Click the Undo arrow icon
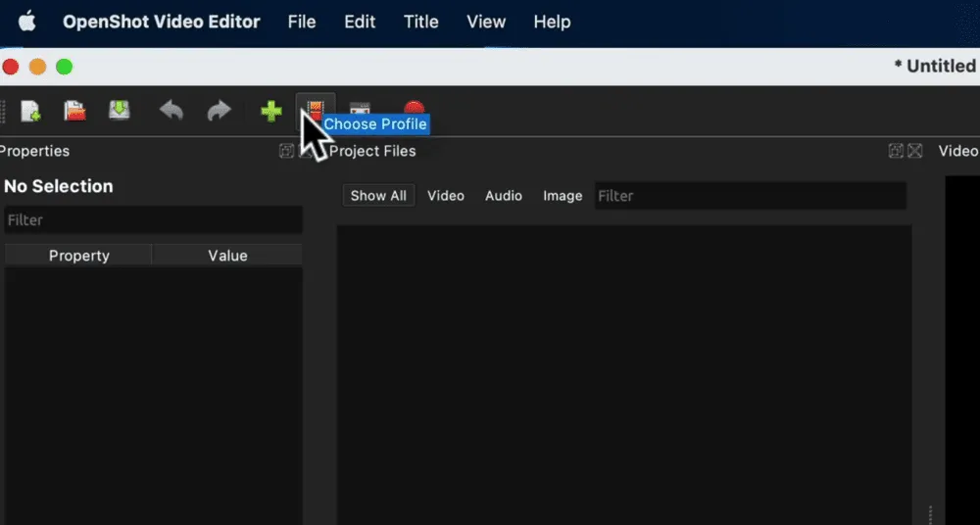The height and width of the screenshot is (525, 980). pos(171,111)
